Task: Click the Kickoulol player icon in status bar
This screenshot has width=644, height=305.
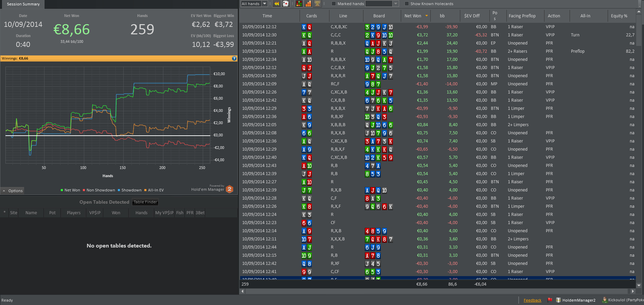Action: [605, 300]
